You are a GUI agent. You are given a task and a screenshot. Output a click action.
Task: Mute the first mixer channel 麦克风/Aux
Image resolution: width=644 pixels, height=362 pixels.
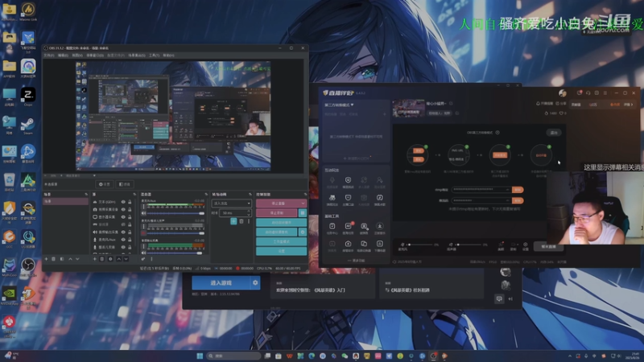pos(143,213)
